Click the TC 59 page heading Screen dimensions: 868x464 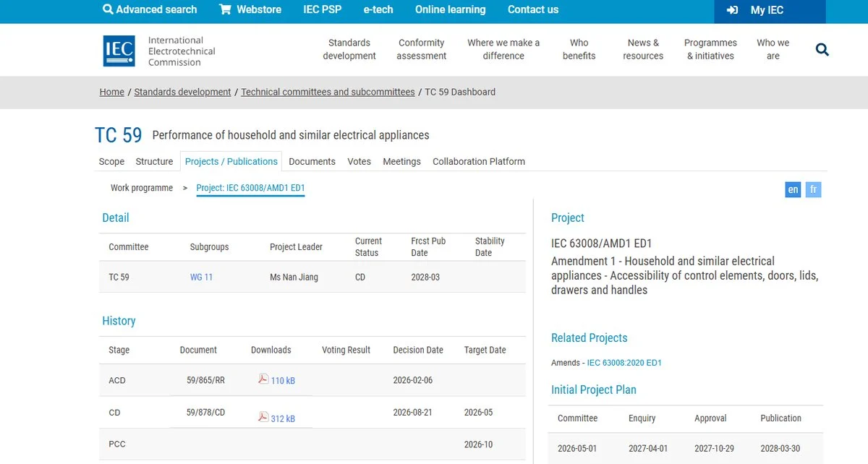[119, 135]
